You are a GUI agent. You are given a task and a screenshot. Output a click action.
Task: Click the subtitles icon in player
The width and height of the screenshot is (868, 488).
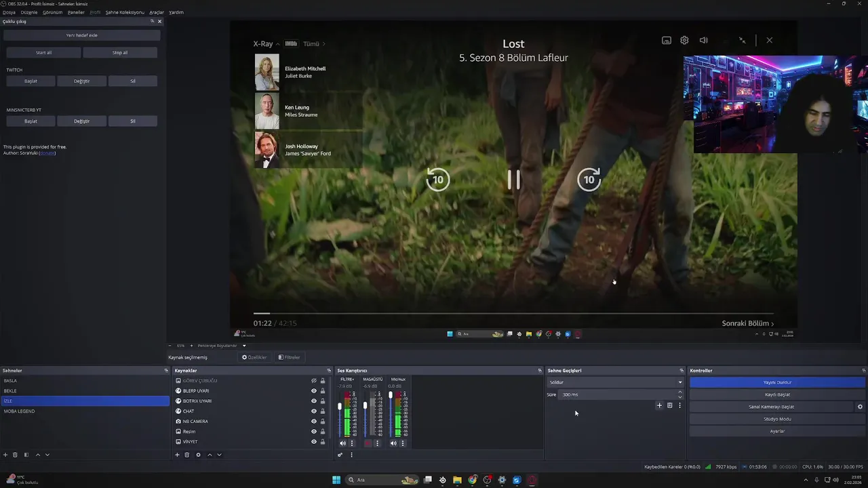pyautogui.click(x=667, y=40)
